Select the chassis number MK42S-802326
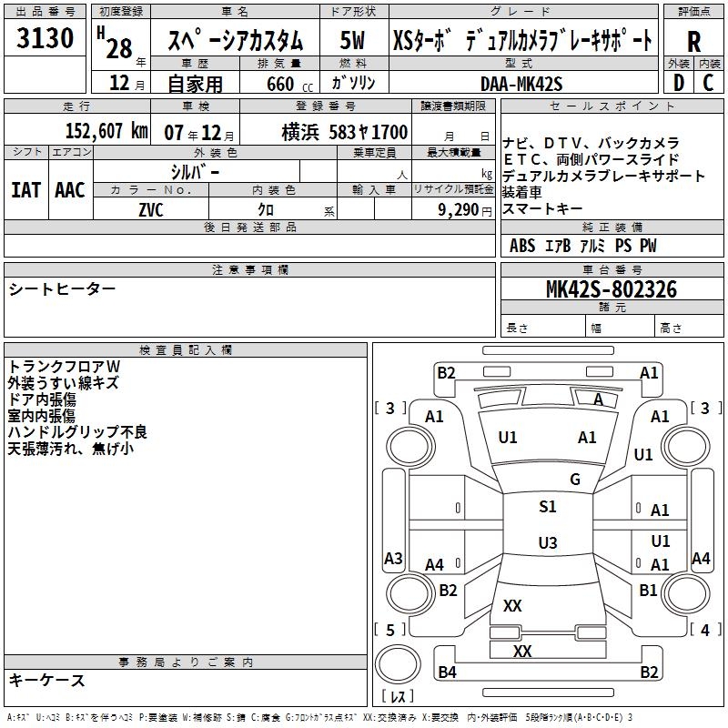Image resolution: width=728 pixels, height=728 pixels. pos(611,289)
